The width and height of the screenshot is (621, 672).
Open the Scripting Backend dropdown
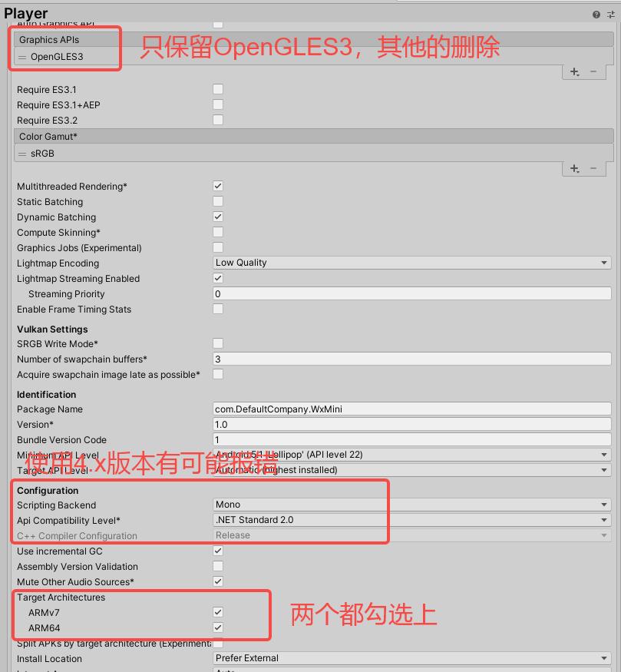point(412,505)
